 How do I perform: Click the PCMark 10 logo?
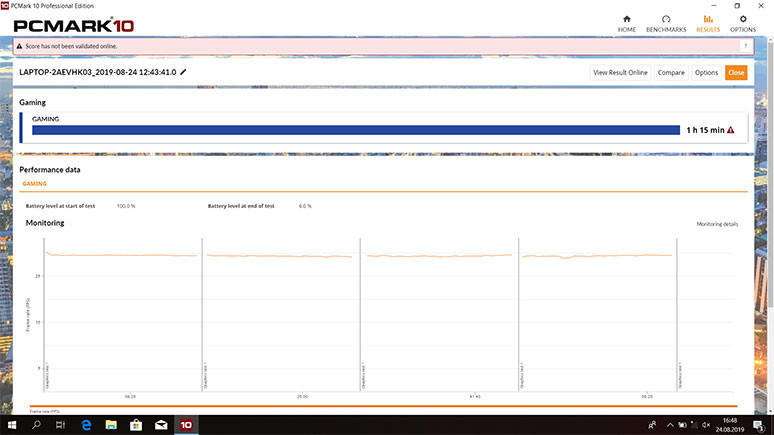coord(74,25)
